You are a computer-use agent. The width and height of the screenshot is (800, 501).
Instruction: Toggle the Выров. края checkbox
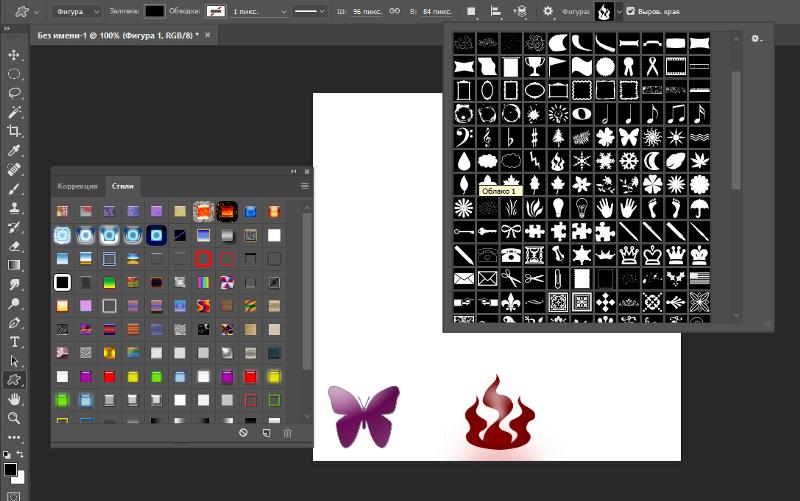tap(631, 11)
